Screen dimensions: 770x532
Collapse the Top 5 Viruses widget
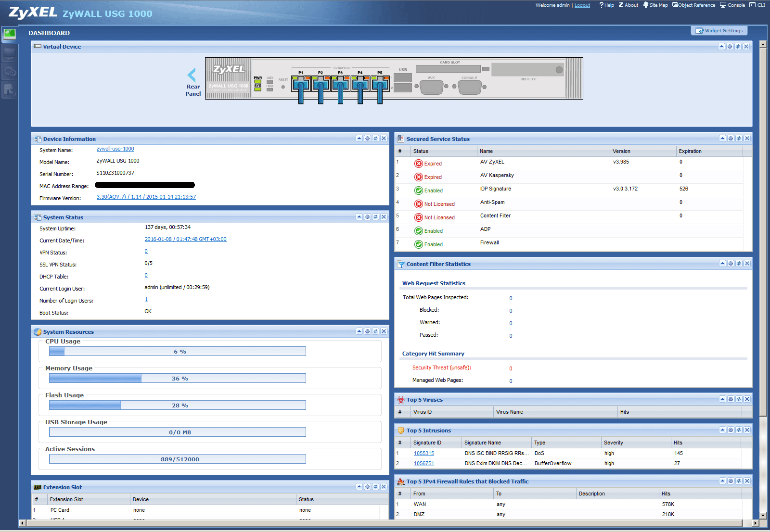coord(723,399)
